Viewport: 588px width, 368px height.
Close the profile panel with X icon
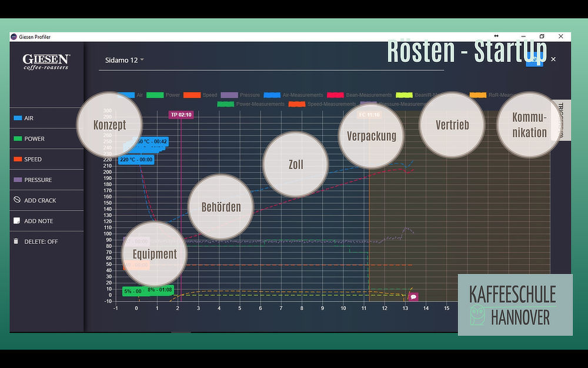point(553,59)
